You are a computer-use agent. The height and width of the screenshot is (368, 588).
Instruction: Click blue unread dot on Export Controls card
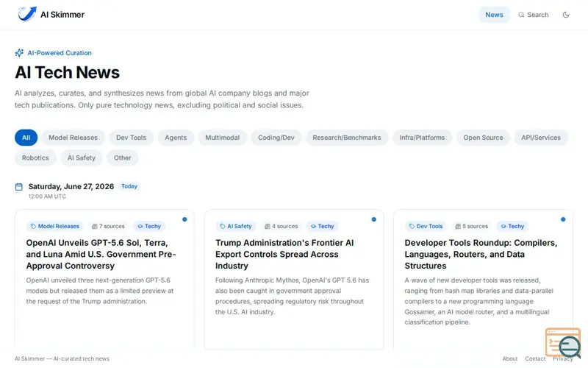coord(374,219)
